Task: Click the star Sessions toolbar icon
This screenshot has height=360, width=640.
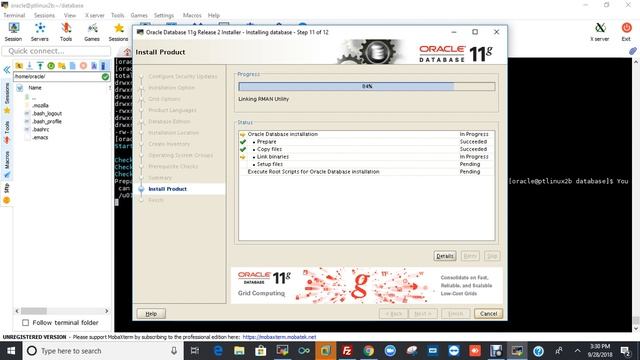Action: [x=118, y=32]
